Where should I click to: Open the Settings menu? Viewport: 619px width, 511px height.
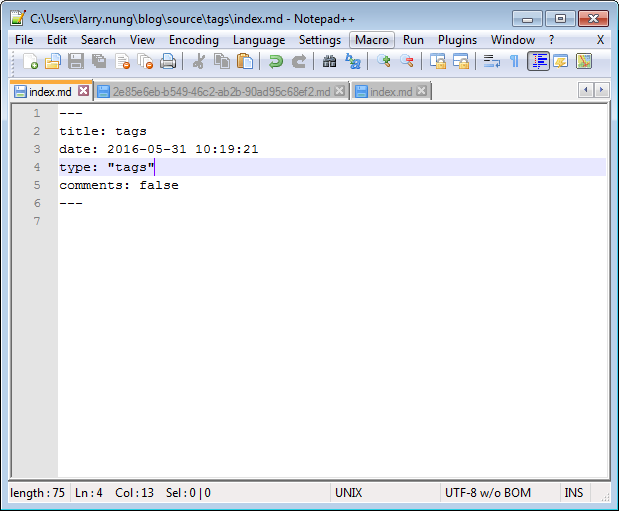click(320, 40)
